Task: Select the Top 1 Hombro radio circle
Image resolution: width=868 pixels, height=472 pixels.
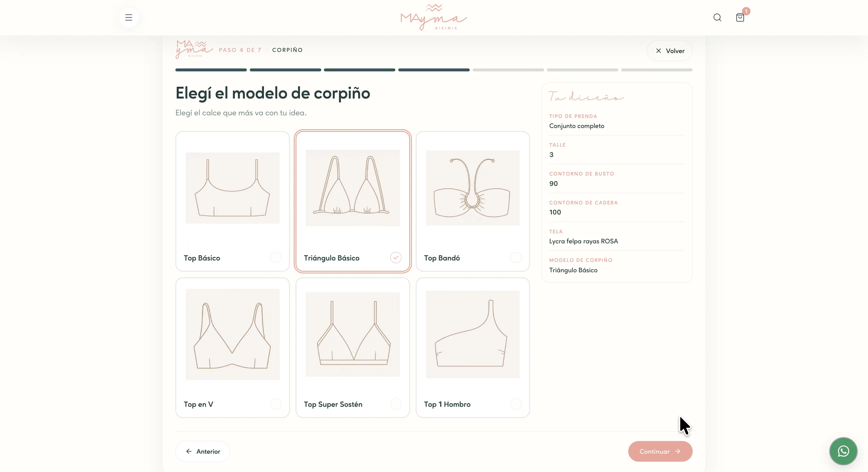Action: click(515, 404)
